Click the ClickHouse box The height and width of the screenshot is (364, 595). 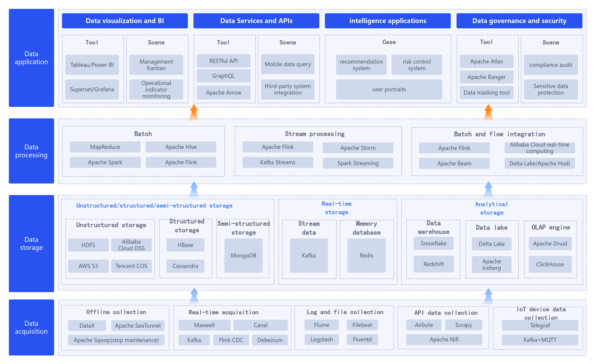[x=550, y=264]
